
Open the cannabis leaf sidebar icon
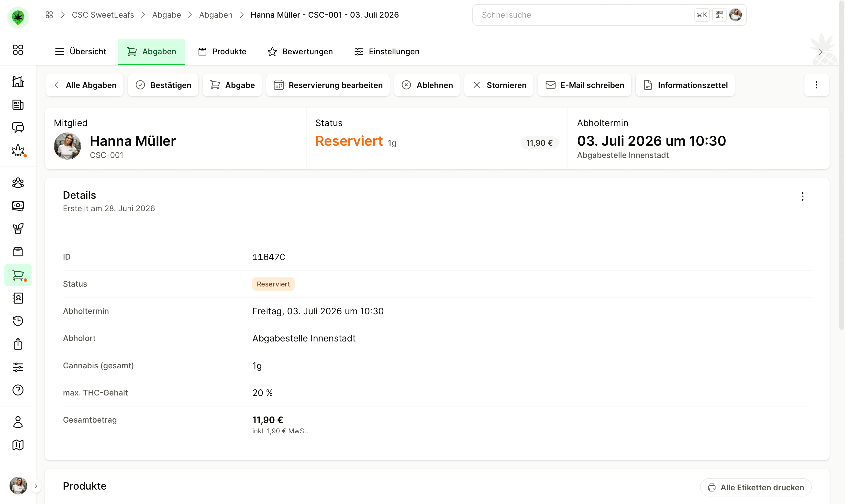[18, 150]
